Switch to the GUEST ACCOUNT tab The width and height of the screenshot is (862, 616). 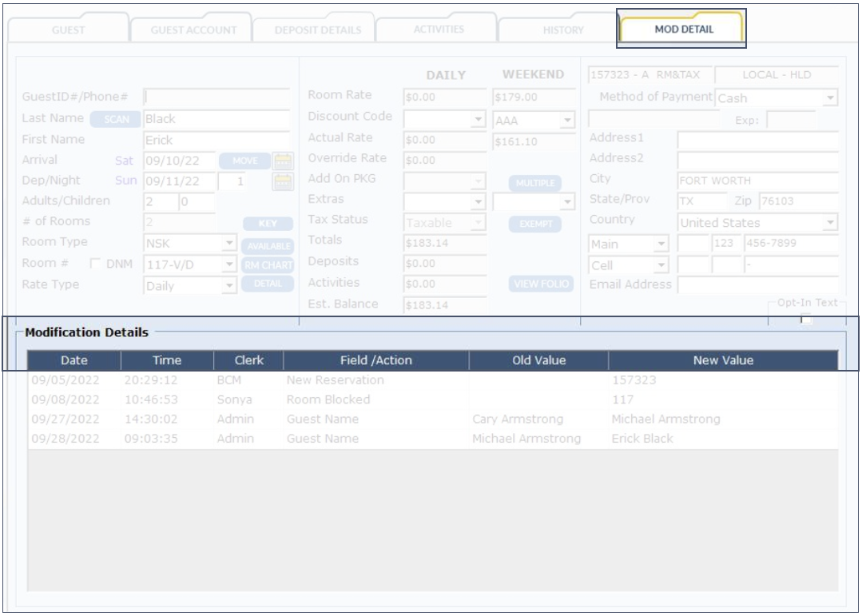click(x=193, y=30)
